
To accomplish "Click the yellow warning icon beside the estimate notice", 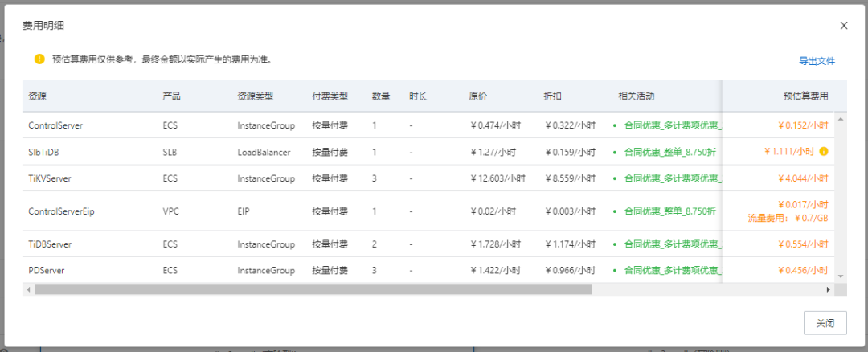I will click(39, 59).
